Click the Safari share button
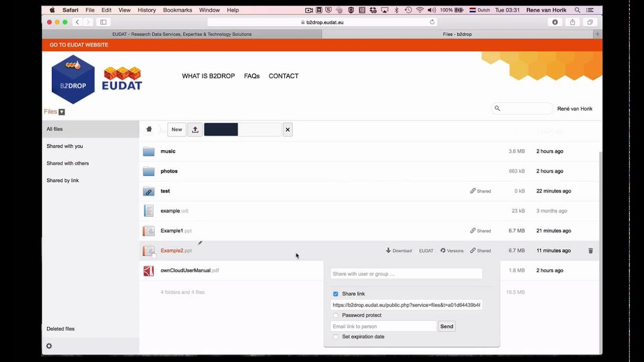This screenshot has height=362, width=644. pyautogui.click(x=573, y=22)
